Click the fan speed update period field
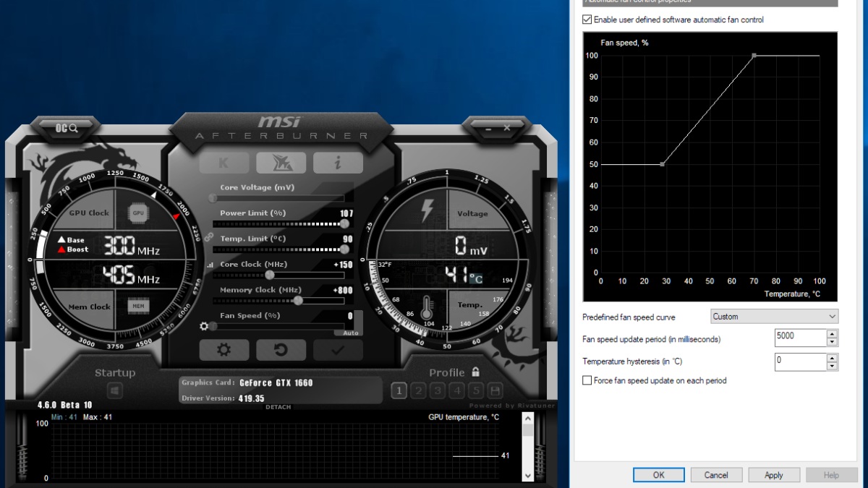Screen dimensions: 868x488 coord(800,338)
